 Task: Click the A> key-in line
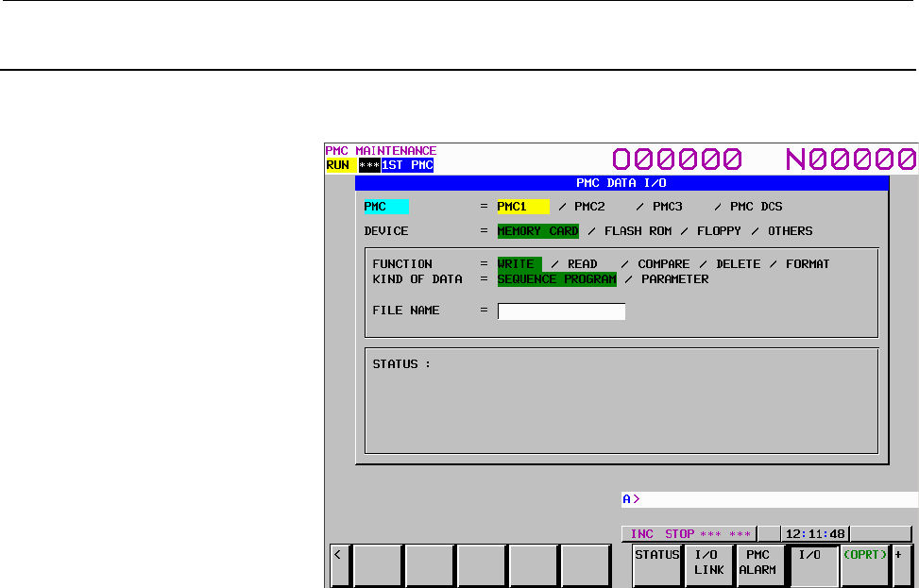click(x=769, y=499)
